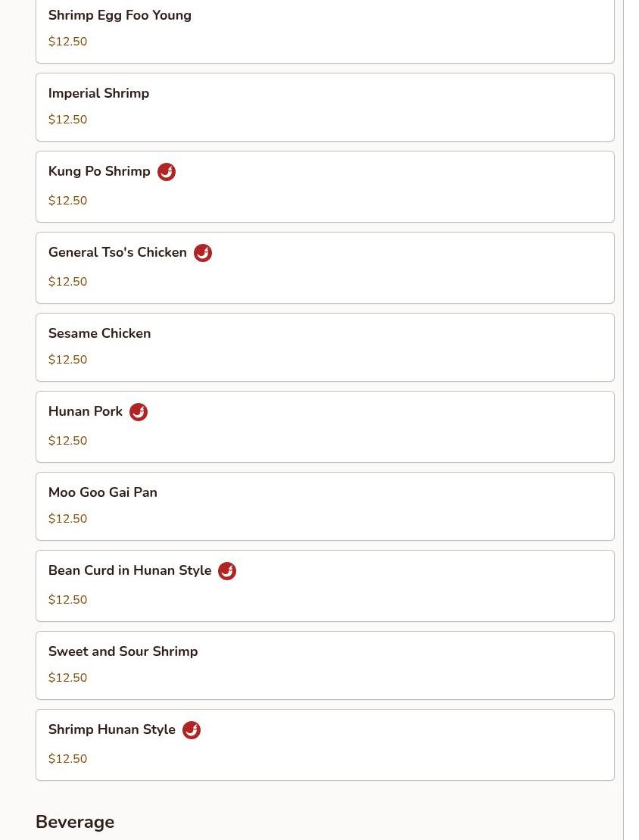Image resolution: width=639 pixels, height=840 pixels.
Task: Select General Tso's Chicken dish name
Action: (x=117, y=252)
